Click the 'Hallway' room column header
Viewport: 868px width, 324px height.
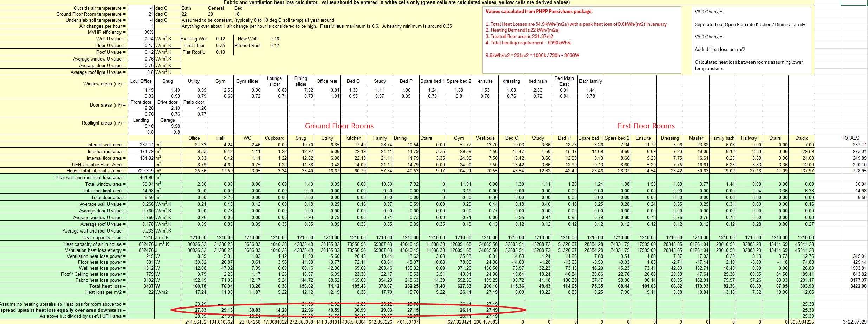coord(749,138)
